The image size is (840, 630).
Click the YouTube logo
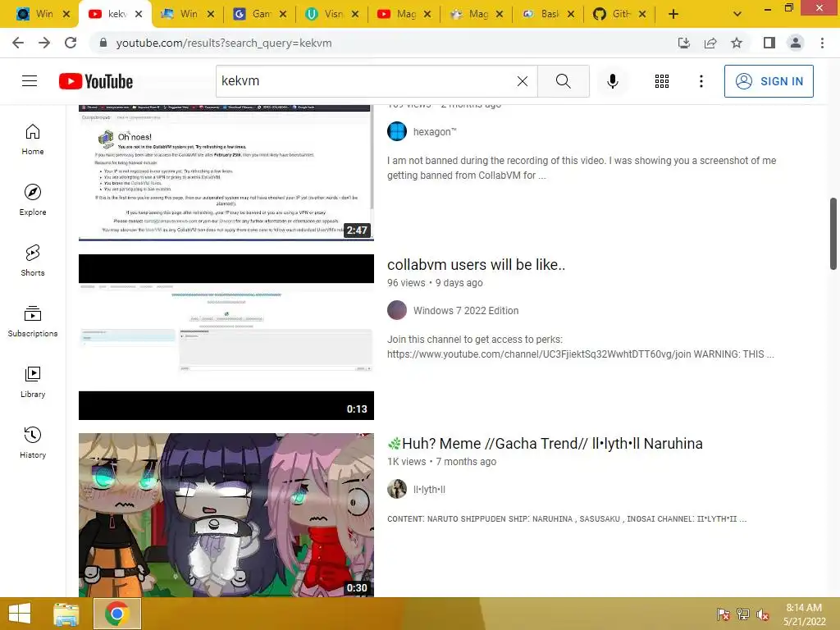(x=96, y=81)
